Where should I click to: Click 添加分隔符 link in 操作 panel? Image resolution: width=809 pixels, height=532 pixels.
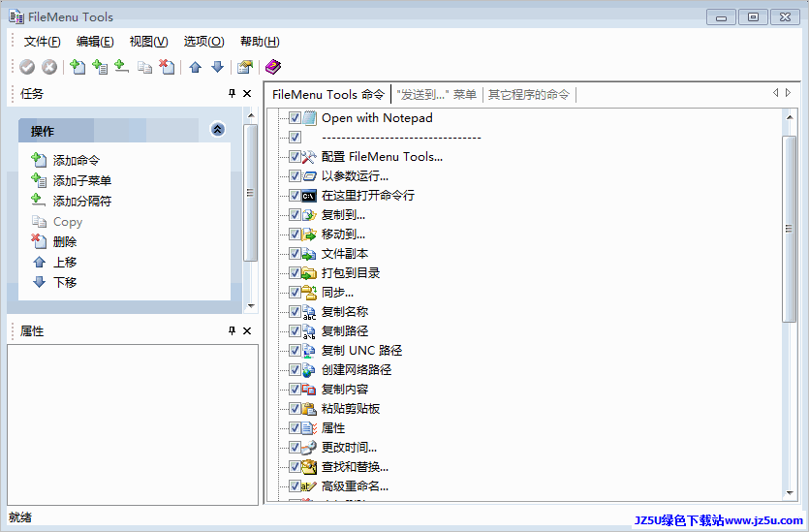click(82, 202)
